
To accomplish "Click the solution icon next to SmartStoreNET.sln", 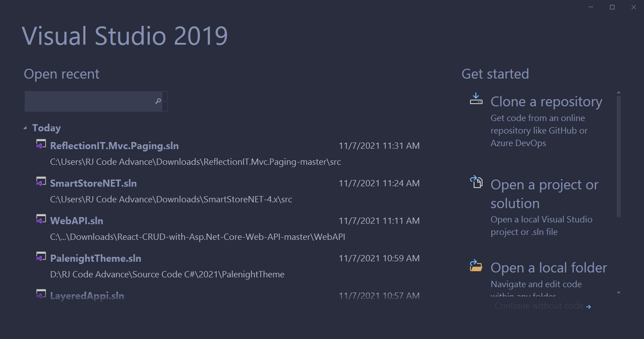I will tap(41, 181).
